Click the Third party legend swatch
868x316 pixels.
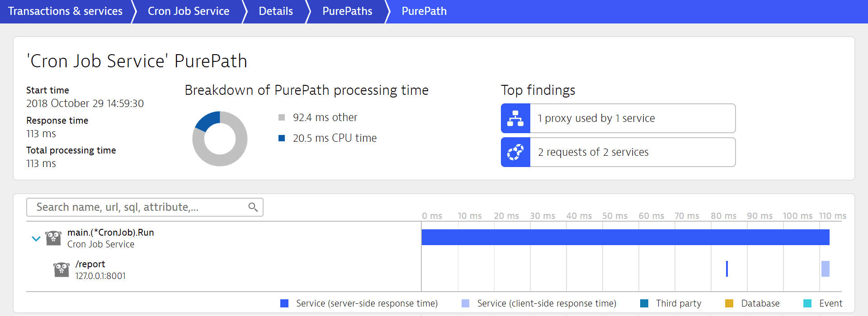click(x=644, y=303)
